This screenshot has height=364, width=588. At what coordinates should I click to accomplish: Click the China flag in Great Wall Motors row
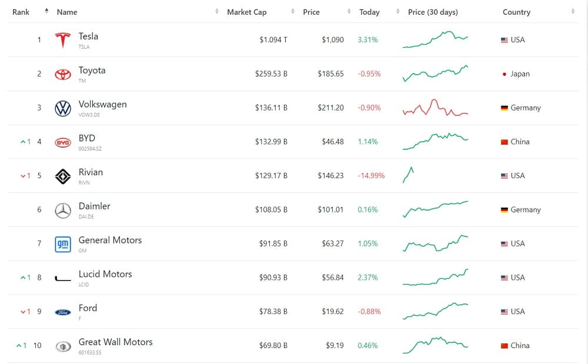[x=505, y=346]
